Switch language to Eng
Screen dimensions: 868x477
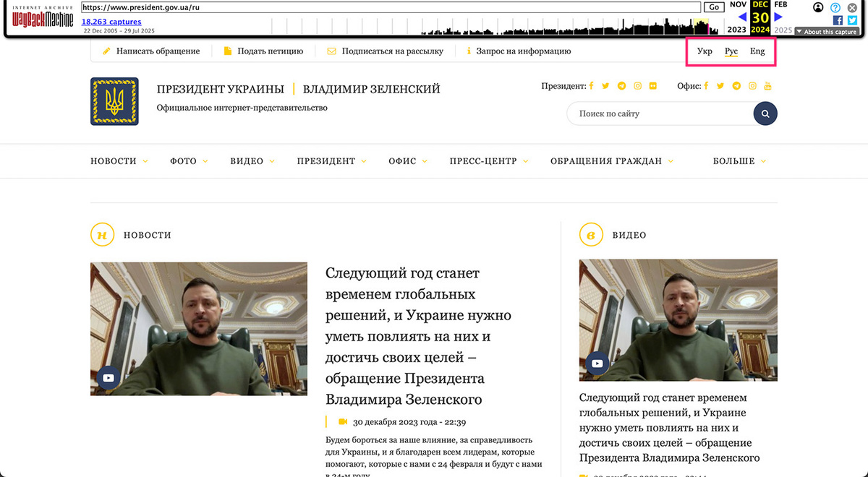pos(757,51)
